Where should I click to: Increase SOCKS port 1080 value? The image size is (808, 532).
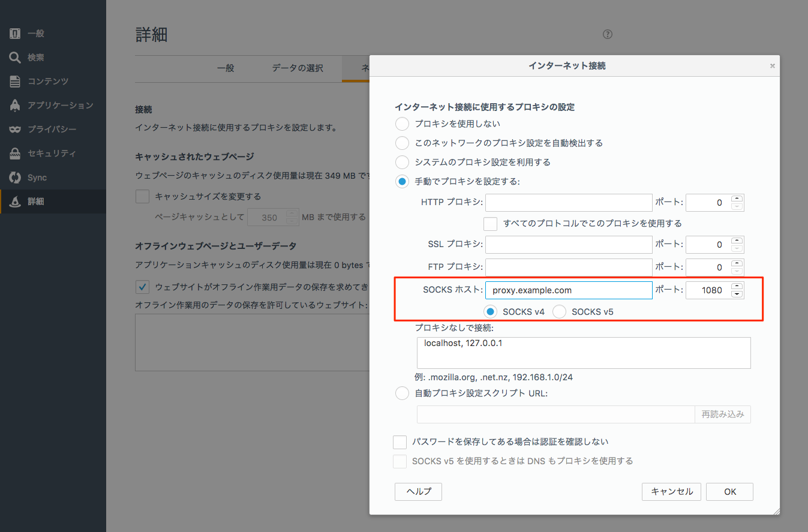[x=738, y=286]
